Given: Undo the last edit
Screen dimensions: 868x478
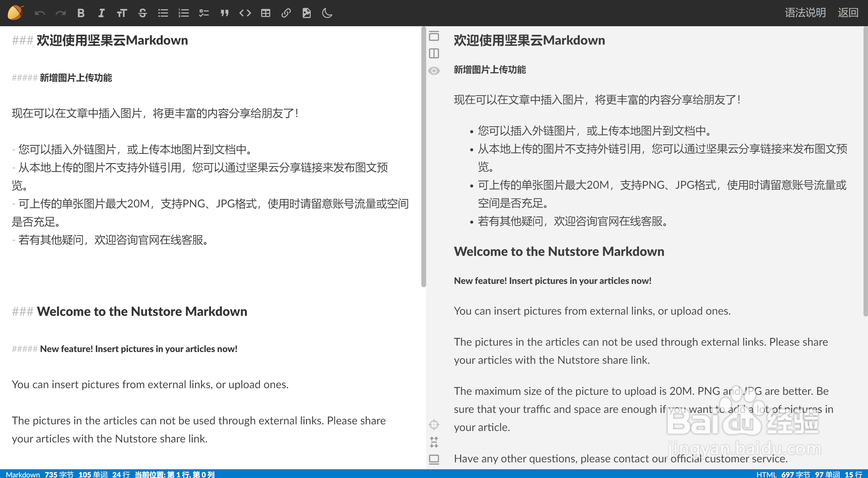Looking at the screenshot, I should (x=40, y=13).
